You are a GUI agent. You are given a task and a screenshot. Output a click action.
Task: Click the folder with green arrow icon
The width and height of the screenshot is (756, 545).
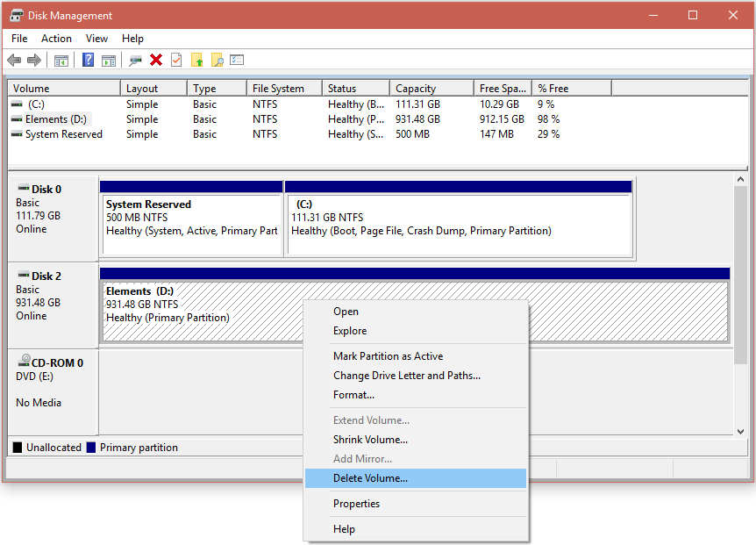pyautogui.click(x=196, y=60)
